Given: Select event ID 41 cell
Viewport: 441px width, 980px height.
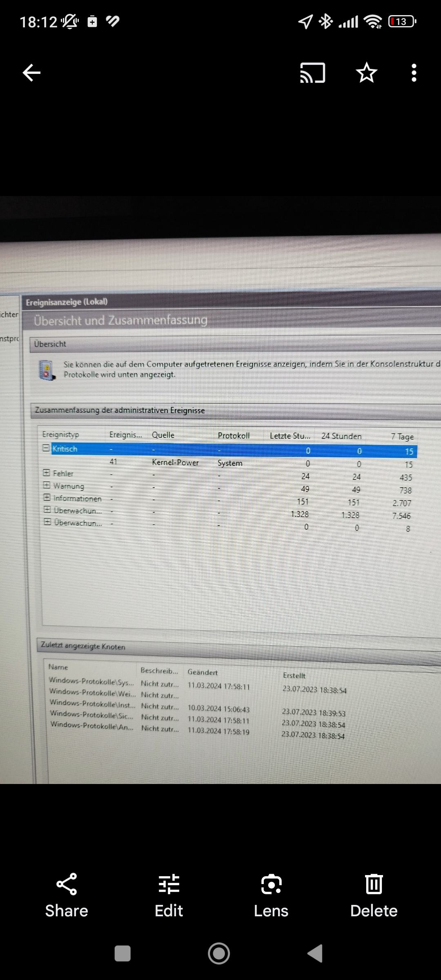Looking at the screenshot, I should coord(114,461).
